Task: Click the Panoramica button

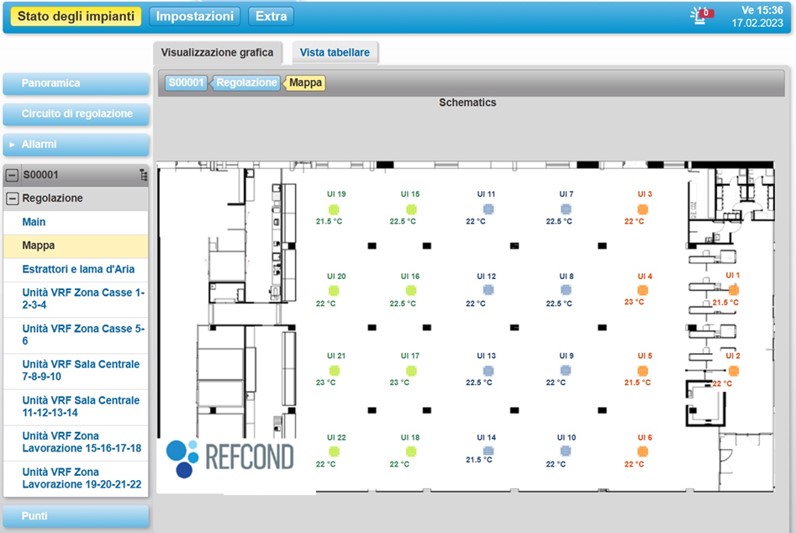Action: point(76,83)
